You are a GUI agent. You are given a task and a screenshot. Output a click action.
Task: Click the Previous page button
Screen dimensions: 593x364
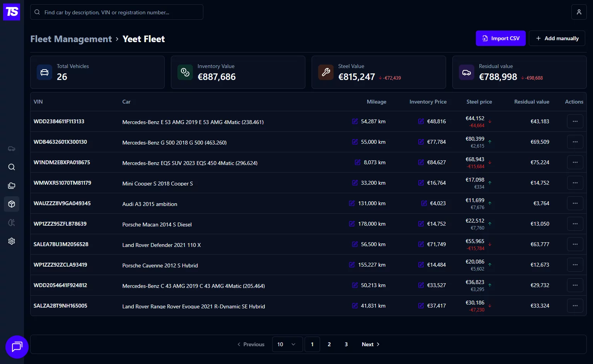[x=251, y=344]
